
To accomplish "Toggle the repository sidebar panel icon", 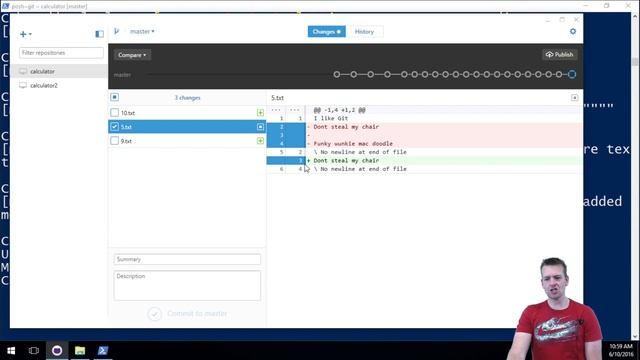I will [x=99, y=34].
